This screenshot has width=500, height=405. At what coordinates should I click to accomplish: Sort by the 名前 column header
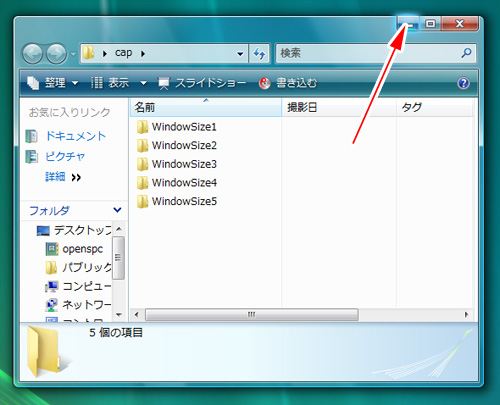point(206,107)
